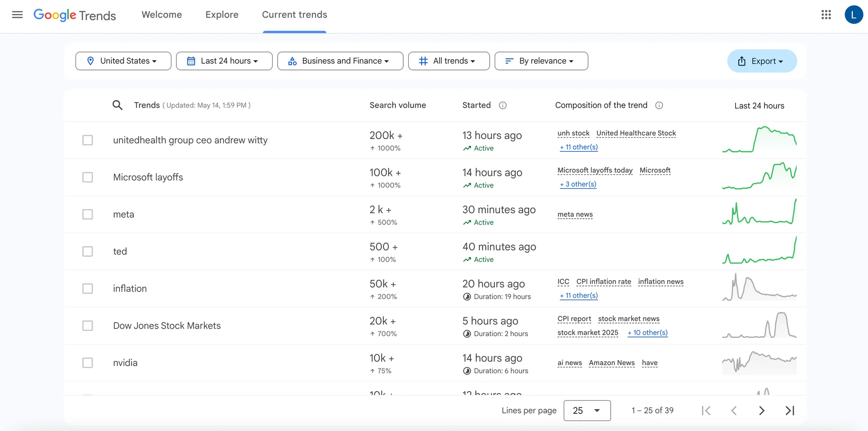The width and height of the screenshot is (868, 431).
Task: Click the Google Trends logo
Action: 75,15
